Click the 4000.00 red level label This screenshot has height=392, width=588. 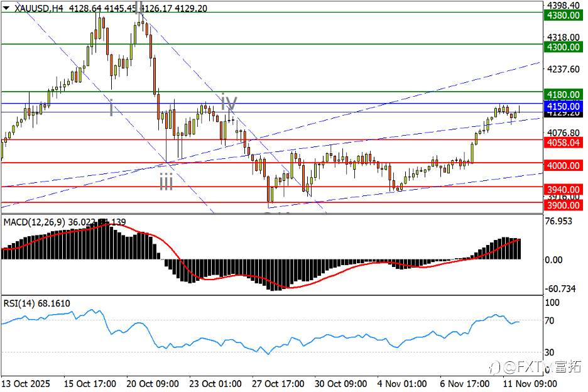click(x=563, y=165)
